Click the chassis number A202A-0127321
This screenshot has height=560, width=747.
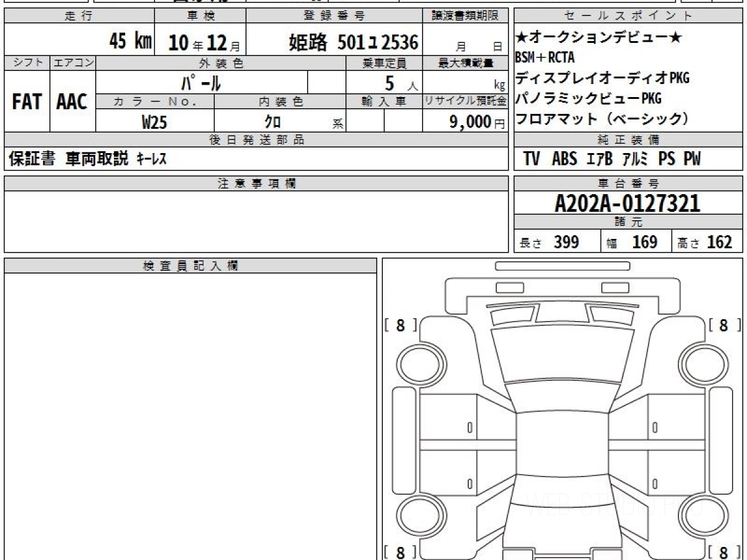[627, 203]
